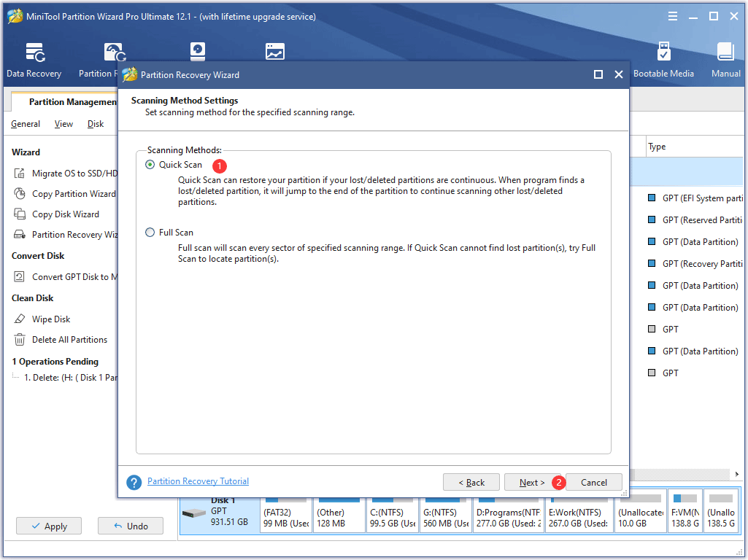The width and height of the screenshot is (748, 560).
Task: Click the Convert GPT Disk icon
Action: (x=20, y=276)
